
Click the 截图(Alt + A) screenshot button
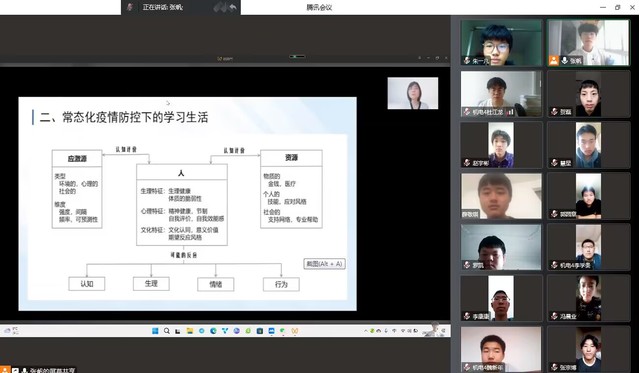[x=324, y=264]
